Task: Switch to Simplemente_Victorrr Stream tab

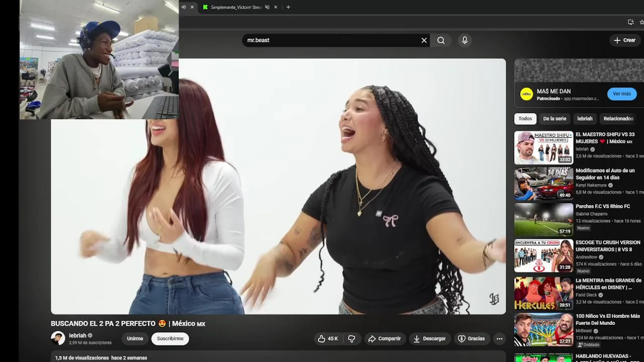Action: 235,7
